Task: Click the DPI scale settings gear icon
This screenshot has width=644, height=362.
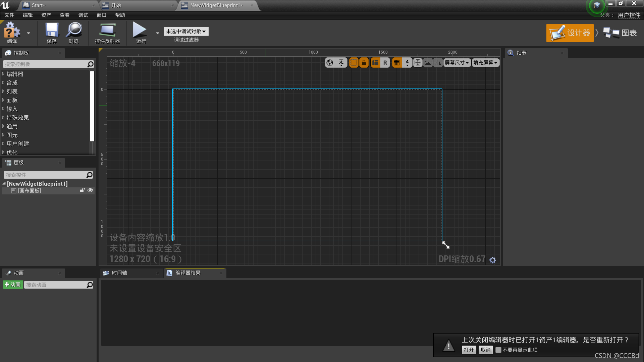Action: click(492, 260)
